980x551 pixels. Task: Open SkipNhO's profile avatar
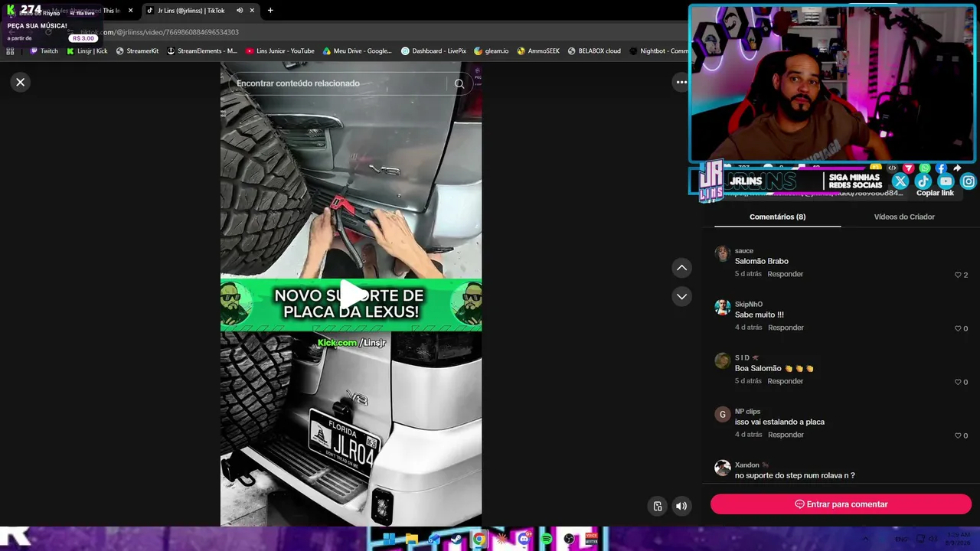click(722, 307)
